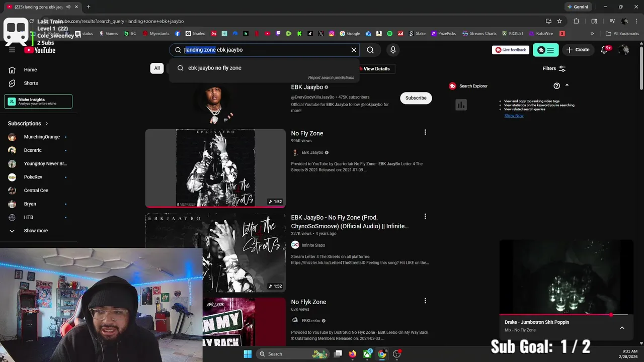The height and width of the screenshot is (362, 644).
Task: Open the PrizePicks bookmark
Action: click(443, 34)
